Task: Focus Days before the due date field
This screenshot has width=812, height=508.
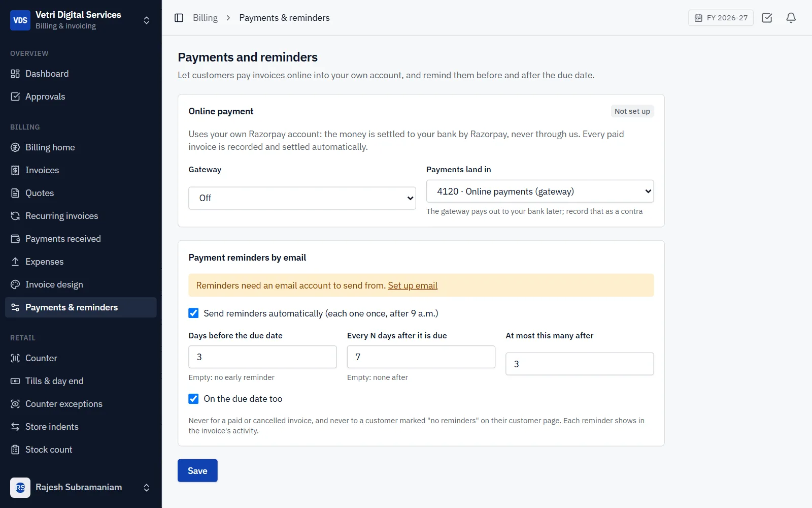Action: (262, 357)
